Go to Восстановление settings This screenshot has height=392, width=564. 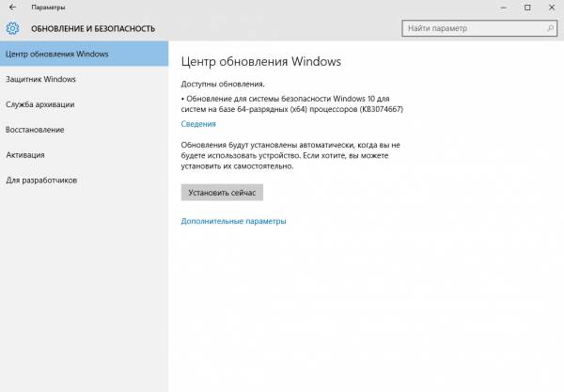84,130
